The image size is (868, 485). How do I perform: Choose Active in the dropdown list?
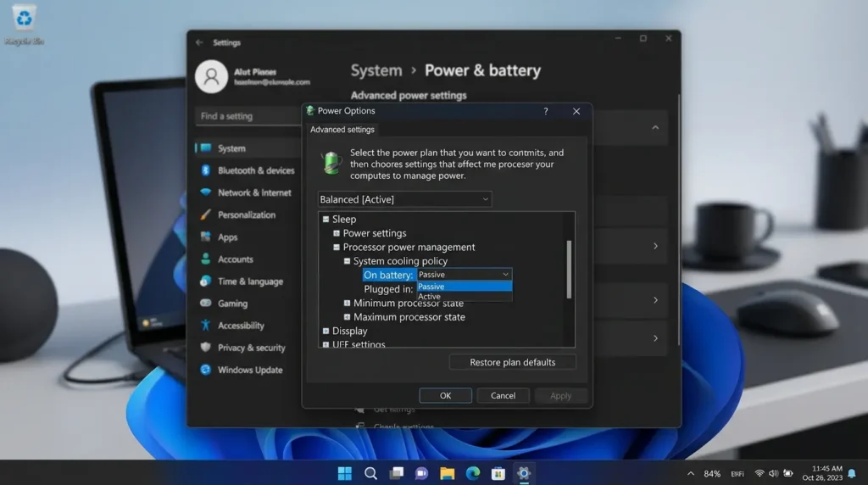click(465, 296)
